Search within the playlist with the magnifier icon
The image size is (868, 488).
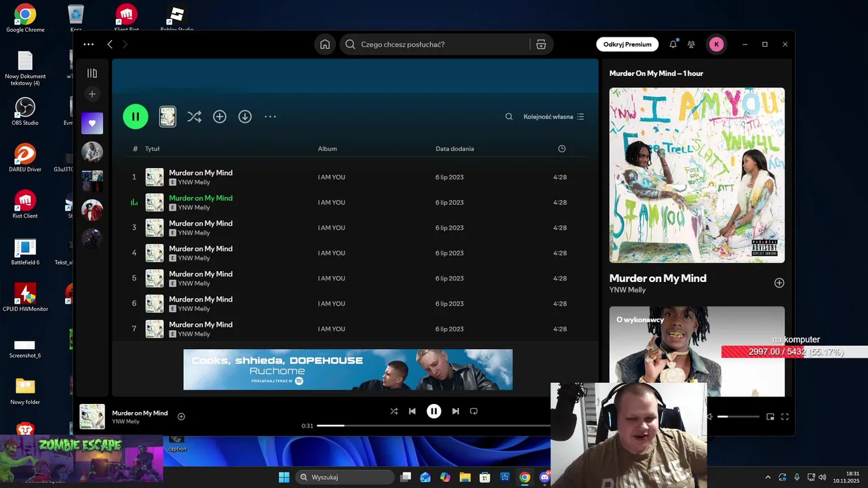point(509,117)
